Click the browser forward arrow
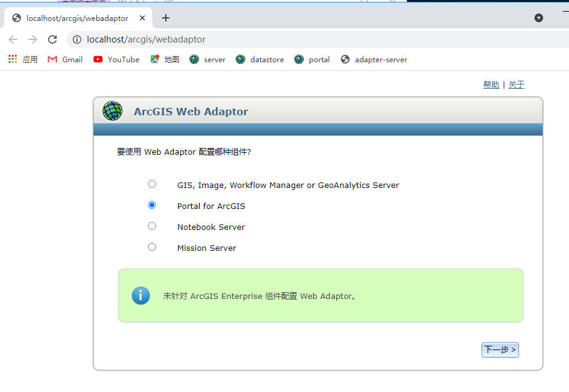This screenshot has width=569, height=392. [x=33, y=39]
